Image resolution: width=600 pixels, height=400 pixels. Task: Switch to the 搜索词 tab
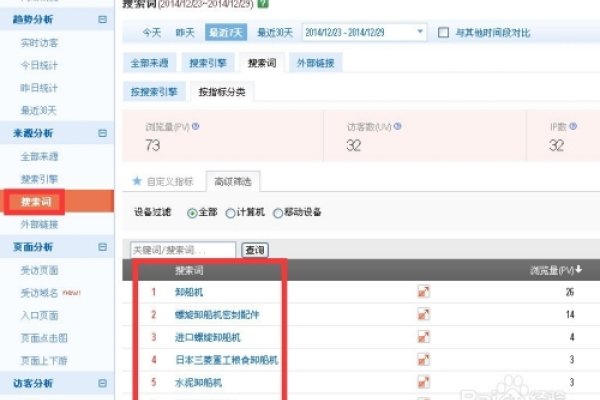(x=262, y=63)
